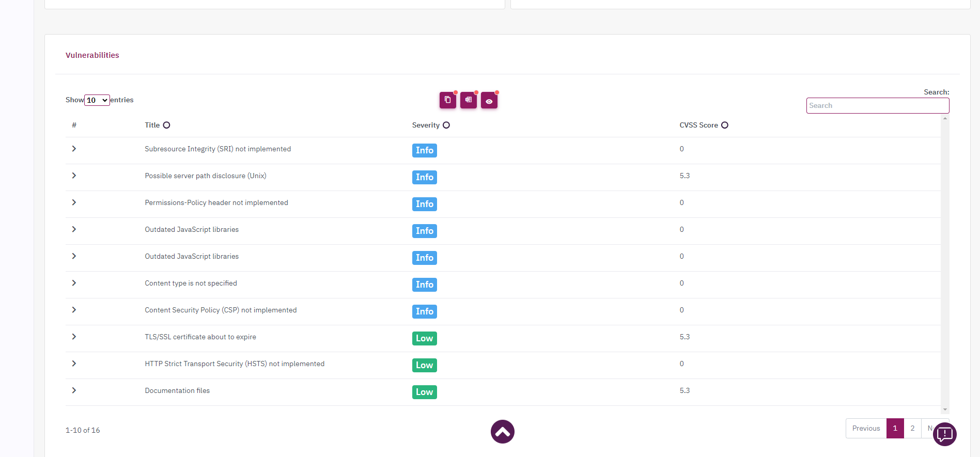
Task: Click 'Possible server path disclosure (Unix)' title
Action: tap(206, 176)
